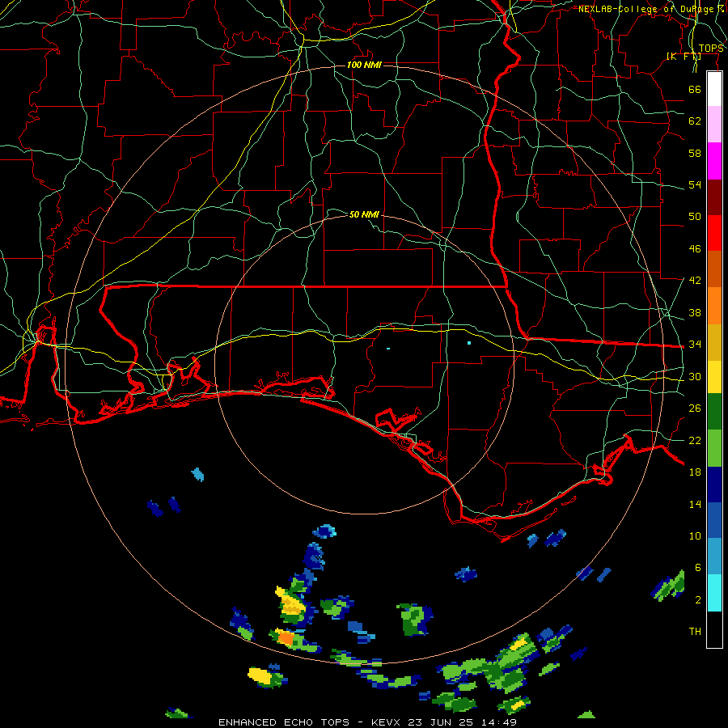Click the '30' legend value

(695, 376)
